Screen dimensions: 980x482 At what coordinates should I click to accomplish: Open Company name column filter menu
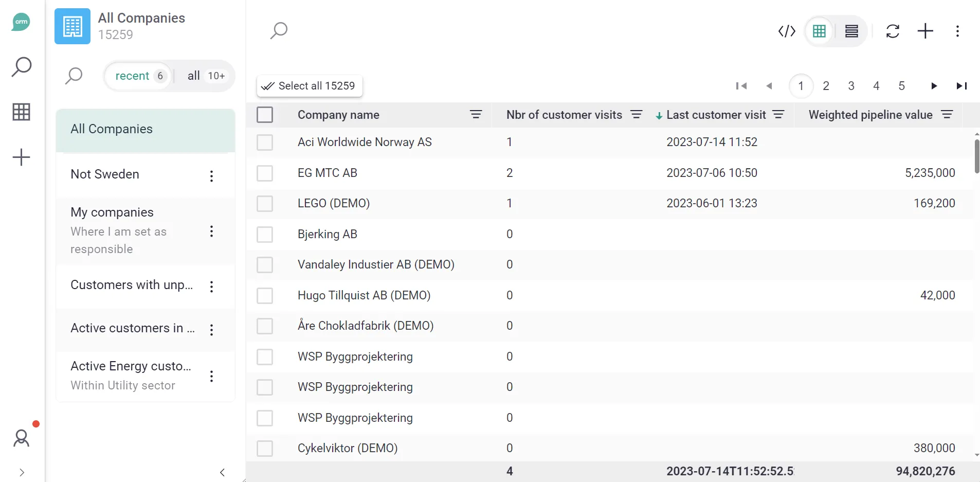click(476, 115)
